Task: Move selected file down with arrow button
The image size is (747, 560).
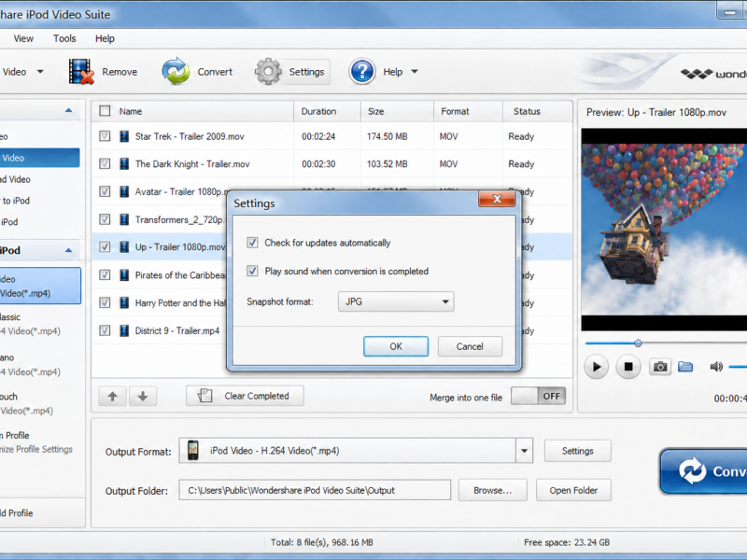Action: coord(143,396)
